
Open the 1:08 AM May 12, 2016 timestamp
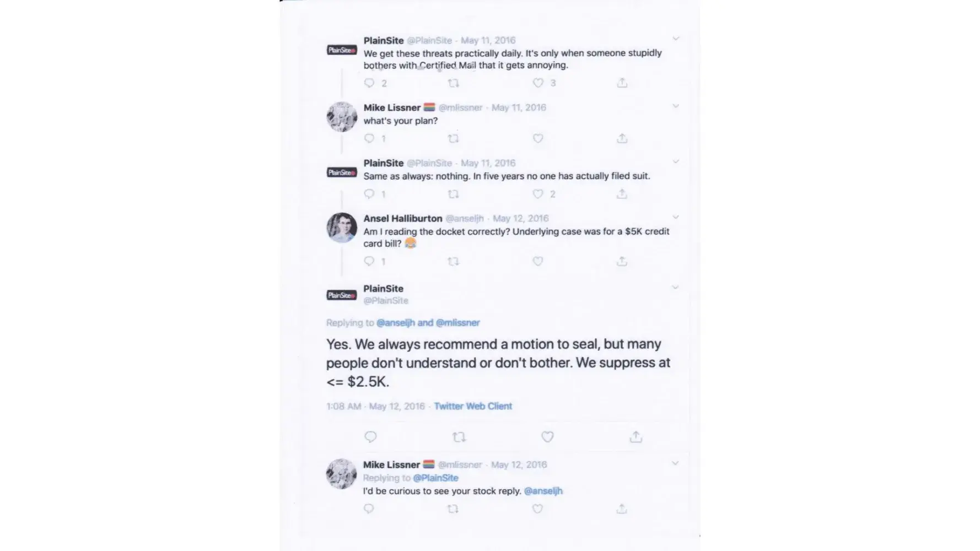pos(375,406)
